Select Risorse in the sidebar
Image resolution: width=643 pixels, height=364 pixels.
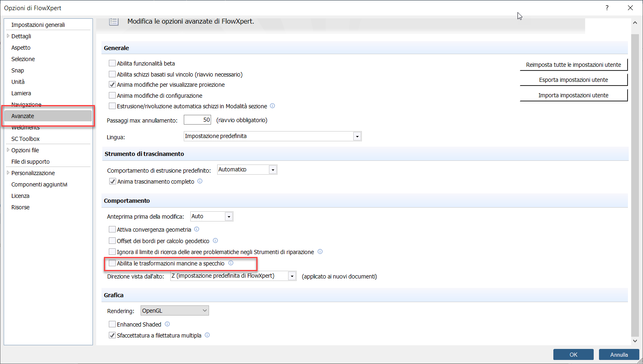point(20,207)
